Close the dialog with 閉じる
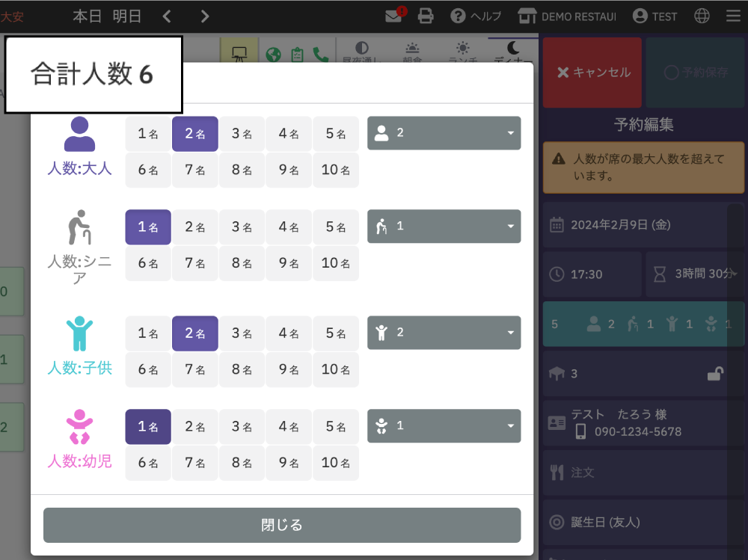The height and width of the screenshot is (560, 748). [x=282, y=525]
